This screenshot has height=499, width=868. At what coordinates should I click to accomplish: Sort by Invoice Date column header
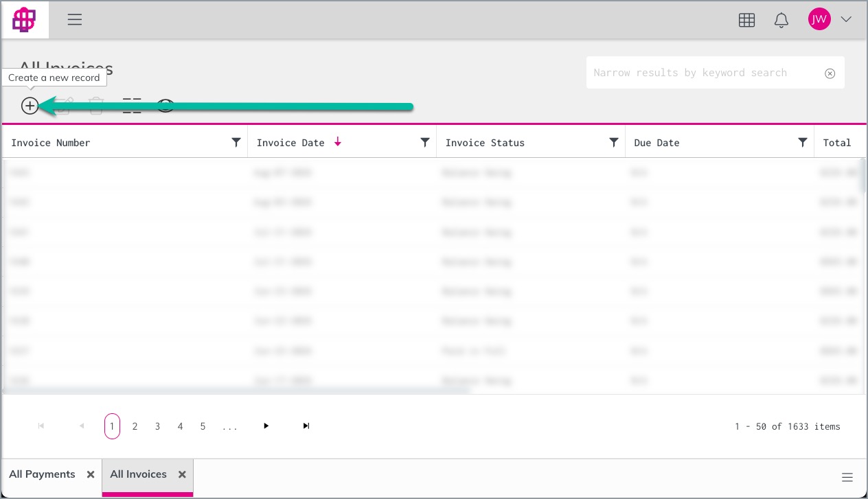[290, 143]
